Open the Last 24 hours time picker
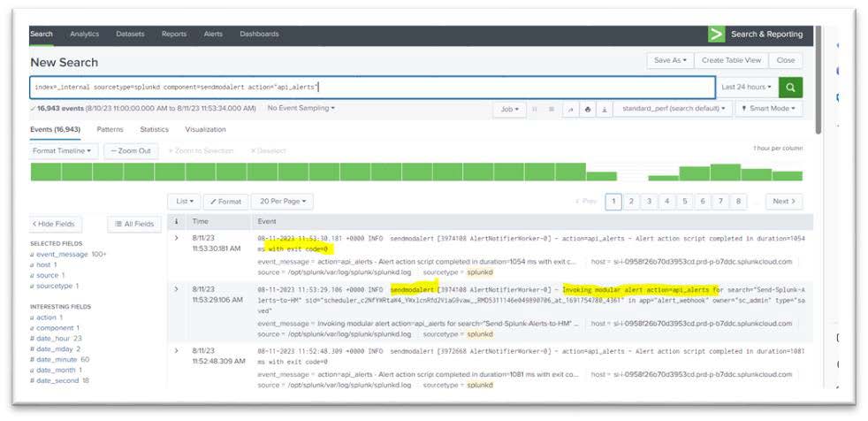Viewport: 868px width, 421px height. click(x=747, y=87)
